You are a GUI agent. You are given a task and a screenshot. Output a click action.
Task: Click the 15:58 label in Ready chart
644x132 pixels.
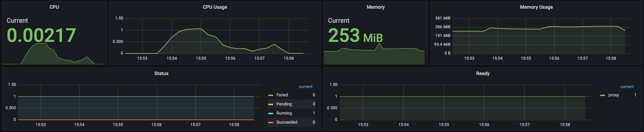click(x=565, y=125)
